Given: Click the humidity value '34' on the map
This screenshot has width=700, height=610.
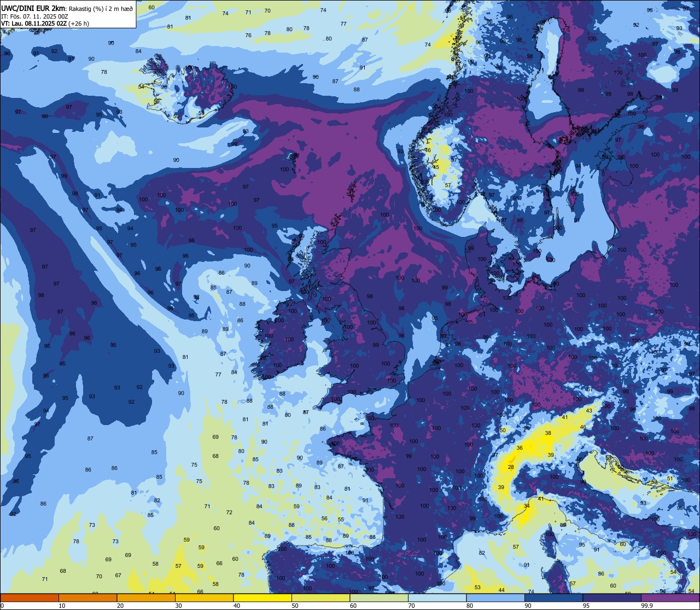Looking at the screenshot, I should pos(527,506).
